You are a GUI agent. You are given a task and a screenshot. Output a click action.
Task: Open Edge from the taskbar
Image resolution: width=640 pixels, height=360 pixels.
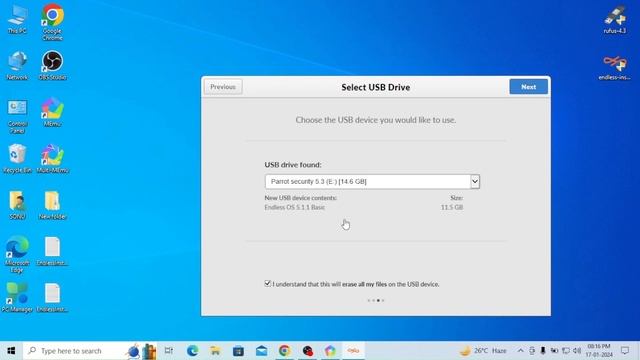click(x=192, y=351)
